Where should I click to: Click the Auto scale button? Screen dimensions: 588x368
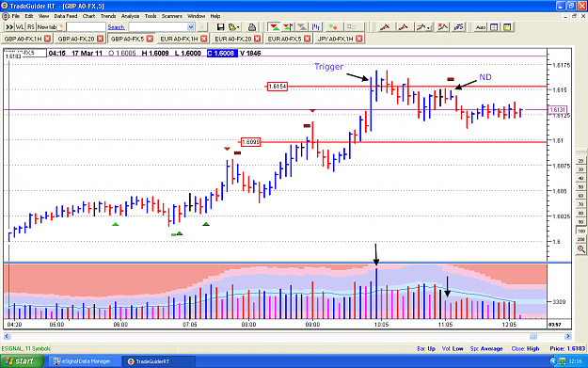(x=480, y=27)
